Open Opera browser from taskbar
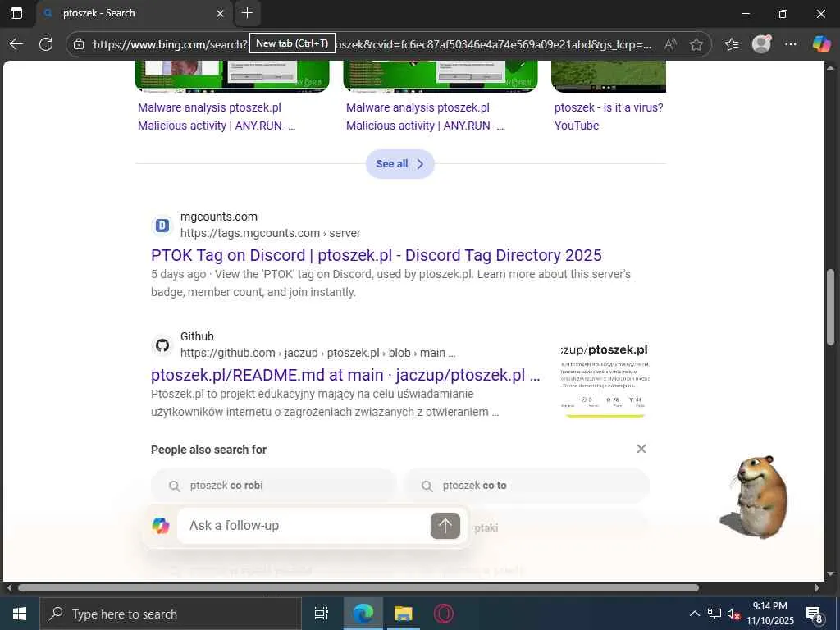 pos(444,614)
